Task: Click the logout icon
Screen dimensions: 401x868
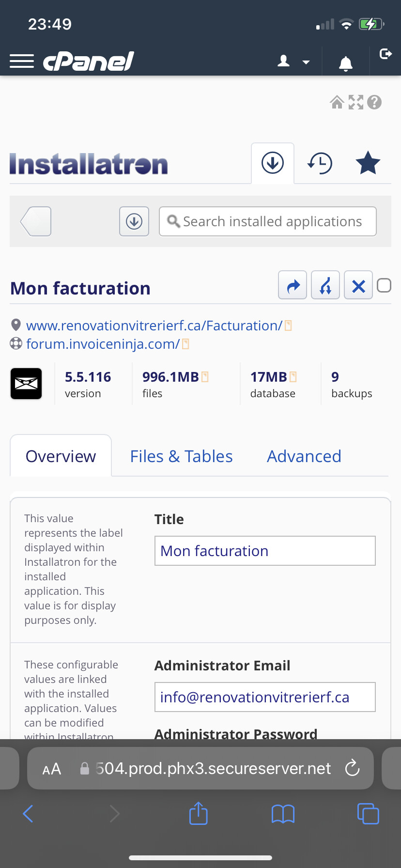Action: point(386,54)
